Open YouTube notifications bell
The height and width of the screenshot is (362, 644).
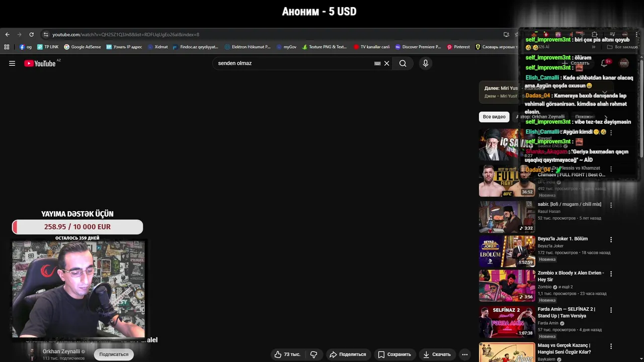pos(604,63)
